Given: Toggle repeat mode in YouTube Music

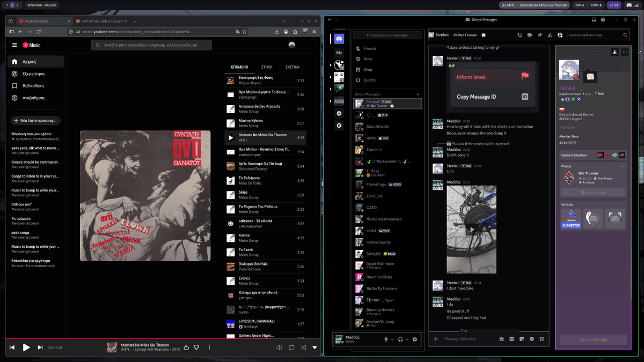Looking at the screenshot, I should (x=291, y=348).
